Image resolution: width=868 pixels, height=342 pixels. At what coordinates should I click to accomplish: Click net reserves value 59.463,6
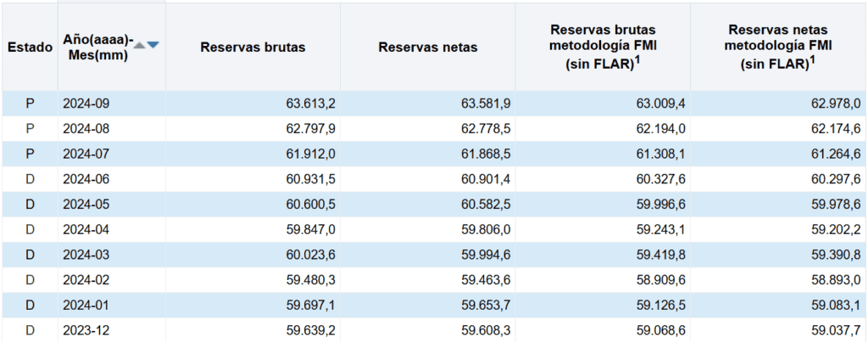pos(486,280)
